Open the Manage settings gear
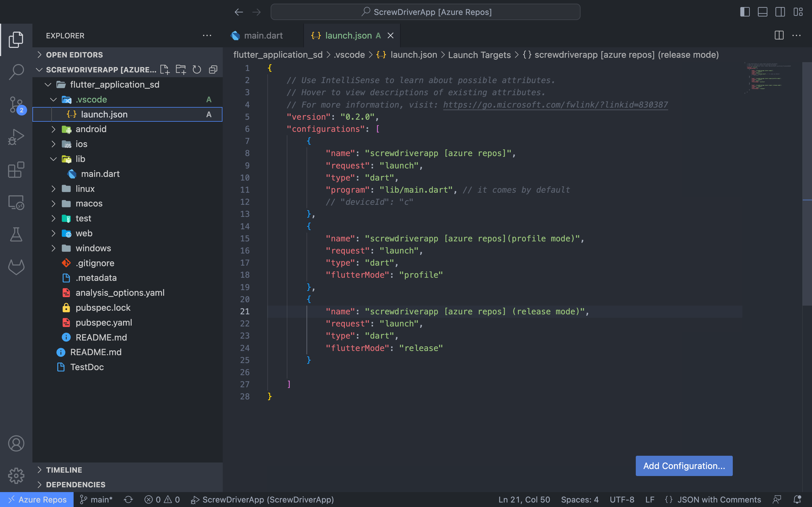Image resolution: width=812 pixels, height=507 pixels. [x=16, y=475]
